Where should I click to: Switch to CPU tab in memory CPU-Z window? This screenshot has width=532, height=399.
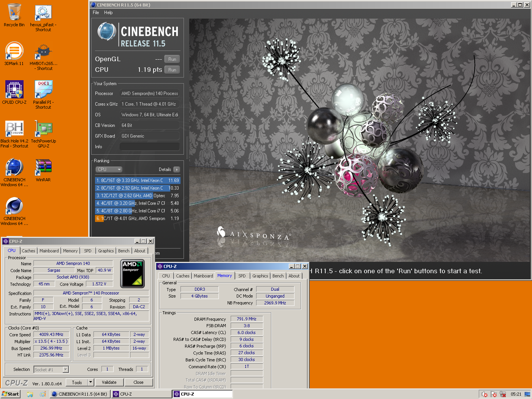[166, 276]
